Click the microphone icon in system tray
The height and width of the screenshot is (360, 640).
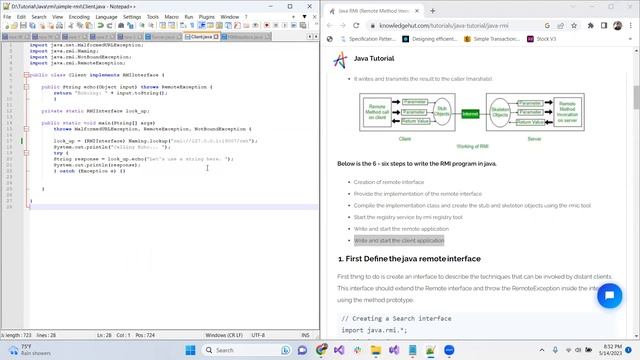coord(555,350)
